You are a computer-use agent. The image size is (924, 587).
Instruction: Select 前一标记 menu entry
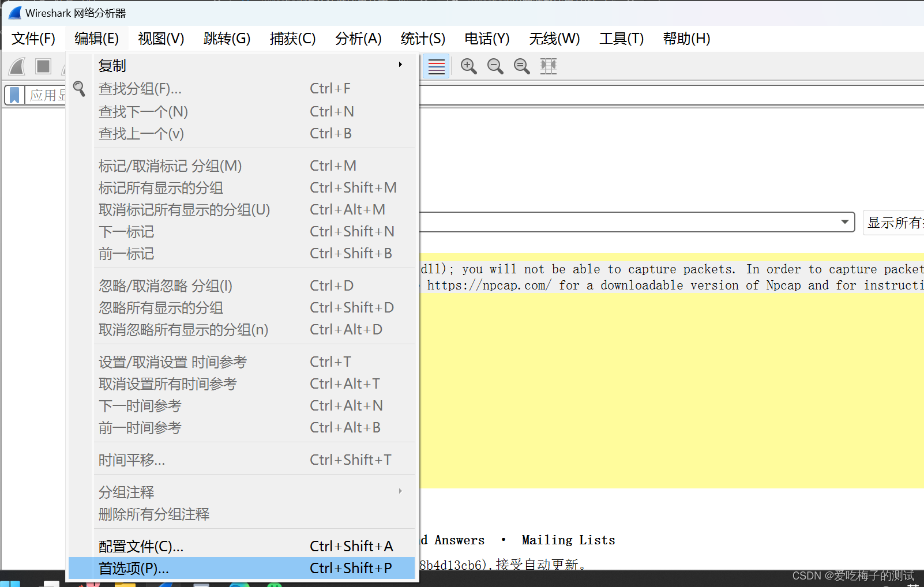tap(242, 253)
